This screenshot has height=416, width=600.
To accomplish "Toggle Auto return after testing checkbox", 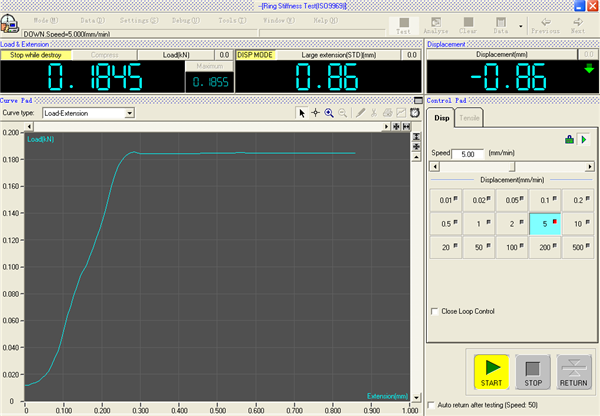I will pyautogui.click(x=432, y=406).
